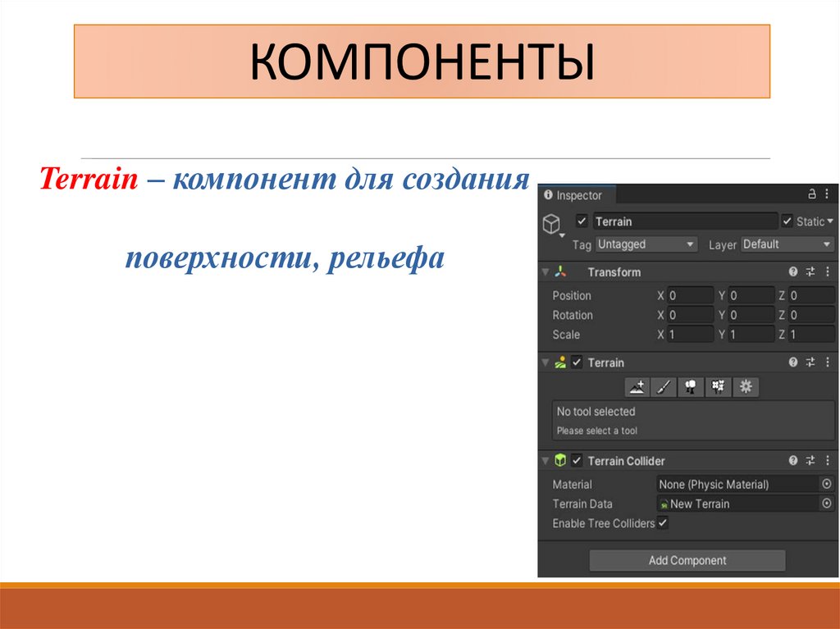Viewport: 840px width, 629px height.
Task: Click the Rotation label
Action: click(x=573, y=315)
